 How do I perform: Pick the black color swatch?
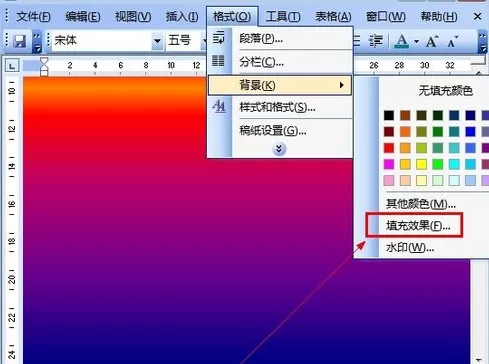tap(389, 115)
